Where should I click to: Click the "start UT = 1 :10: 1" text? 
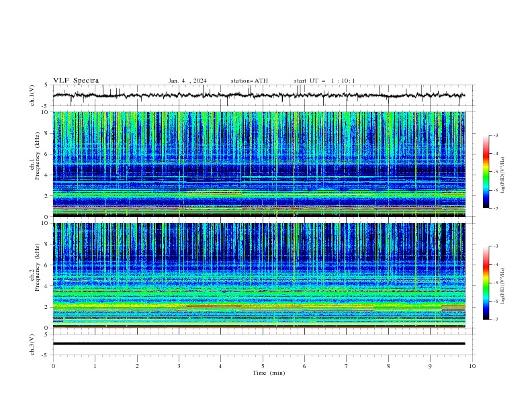[x=324, y=81]
